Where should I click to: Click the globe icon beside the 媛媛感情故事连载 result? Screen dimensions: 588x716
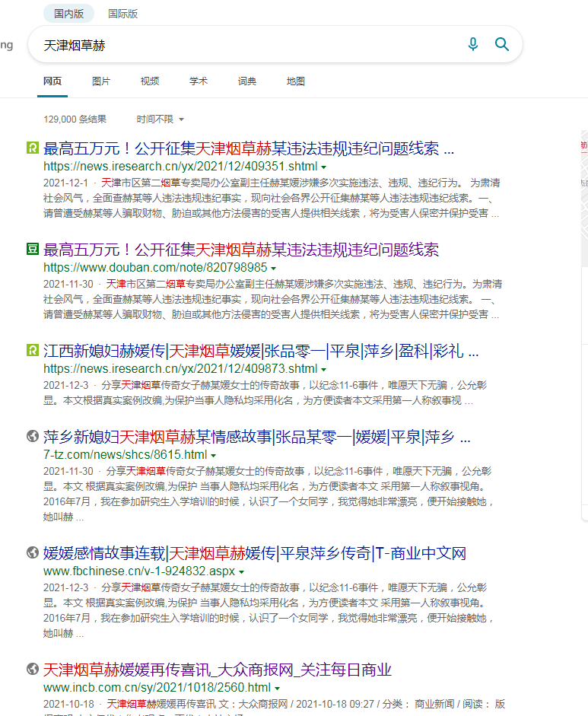pos(33,552)
